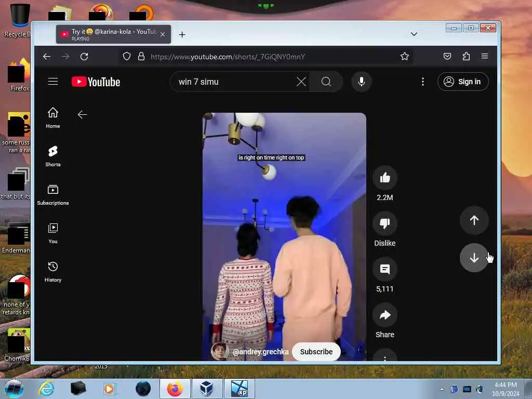Bookmark this page with the star icon
Screen dimensions: 532x399
click(x=404, y=56)
